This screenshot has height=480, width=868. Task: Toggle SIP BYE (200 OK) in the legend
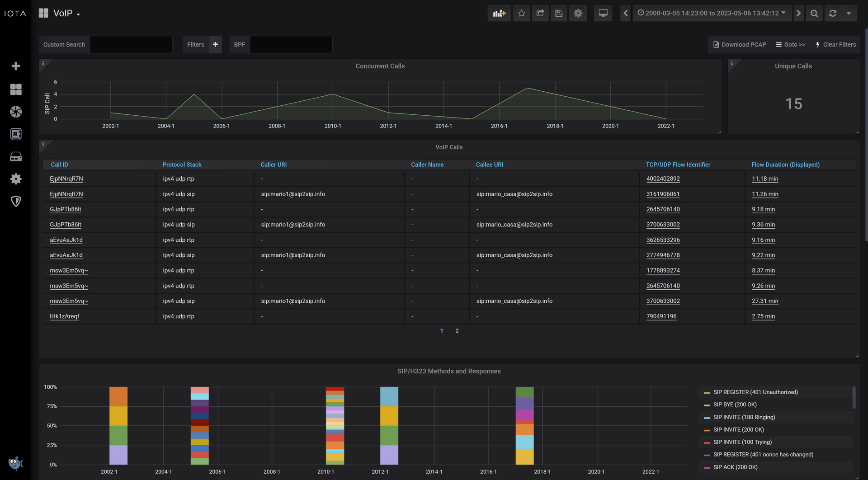pyautogui.click(x=735, y=405)
